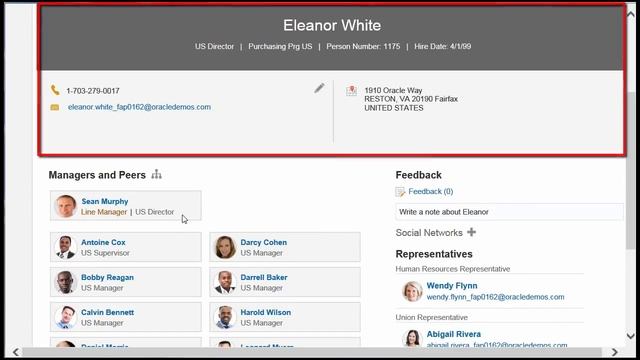This screenshot has width=640, height=360.
Task: Open wendy.flynn email address link
Action: click(496, 297)
